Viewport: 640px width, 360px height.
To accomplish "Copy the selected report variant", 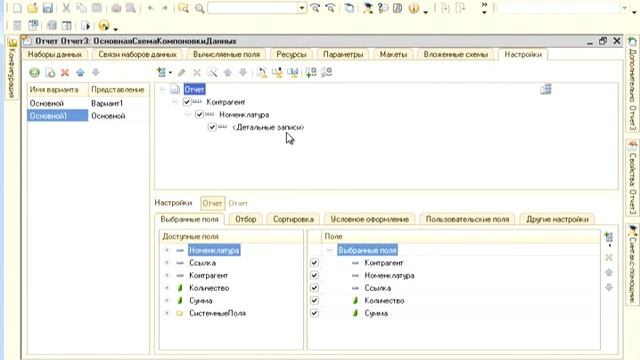I will pyautogui.click(x=50, y=73).
